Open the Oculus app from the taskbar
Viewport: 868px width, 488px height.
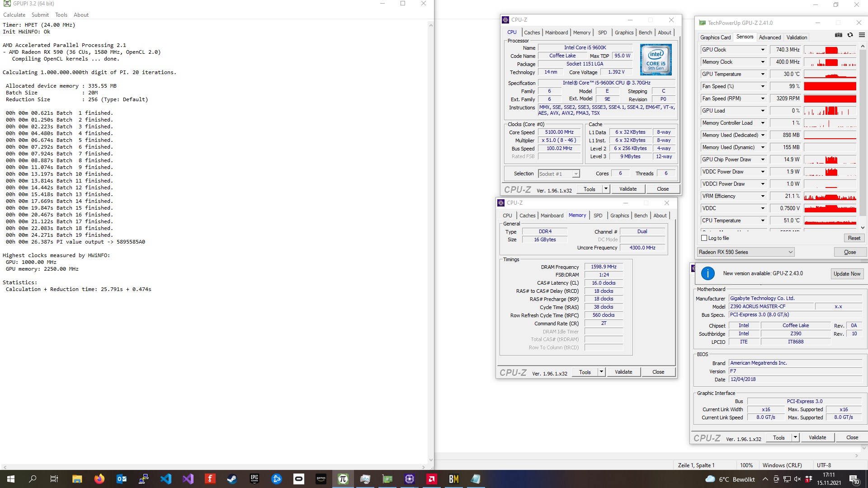point(298,479)
